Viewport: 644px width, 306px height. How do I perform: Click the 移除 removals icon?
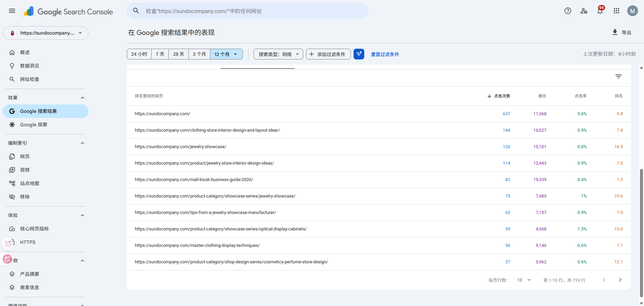(x=12, y=197)
